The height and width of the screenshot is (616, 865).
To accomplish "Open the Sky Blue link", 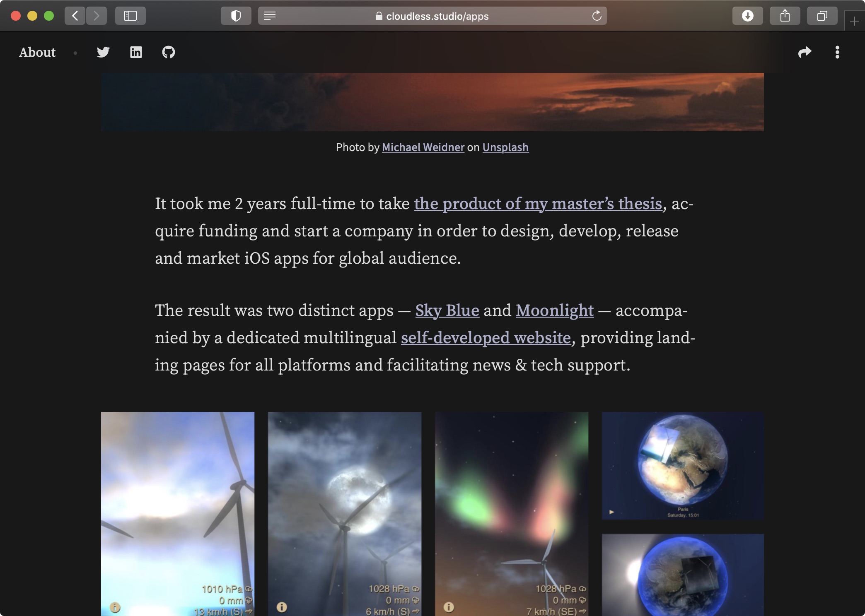I will coord(447,310).
